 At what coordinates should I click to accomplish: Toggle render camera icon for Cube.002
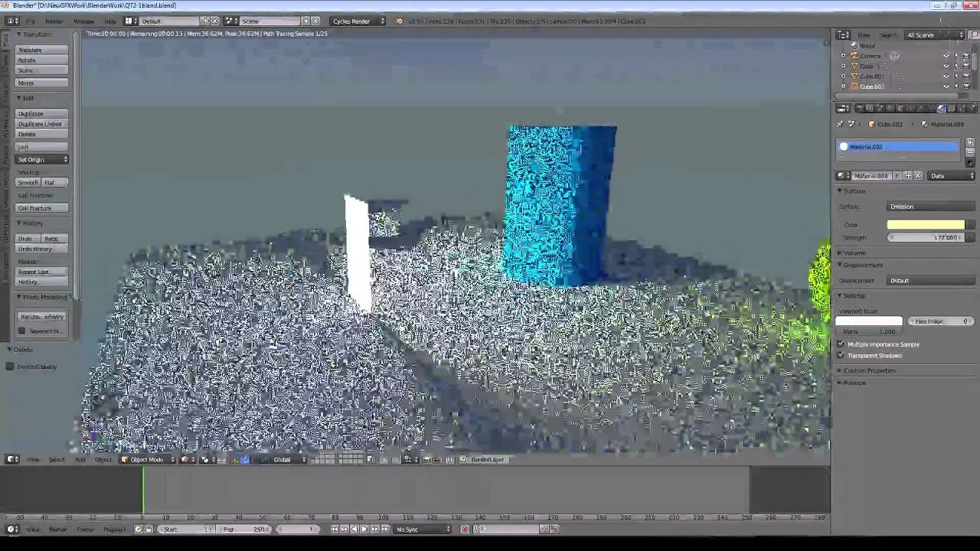click(x=966, y=86)
